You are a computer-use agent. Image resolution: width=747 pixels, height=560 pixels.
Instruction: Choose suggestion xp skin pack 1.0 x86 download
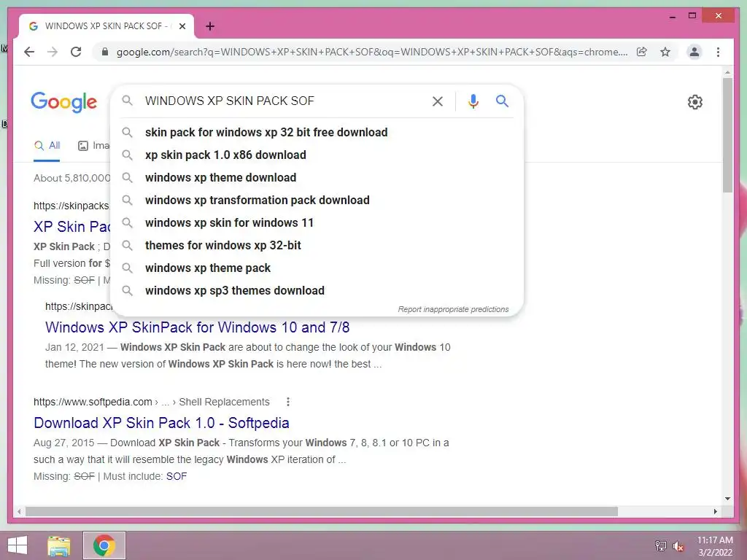point(317,155)
